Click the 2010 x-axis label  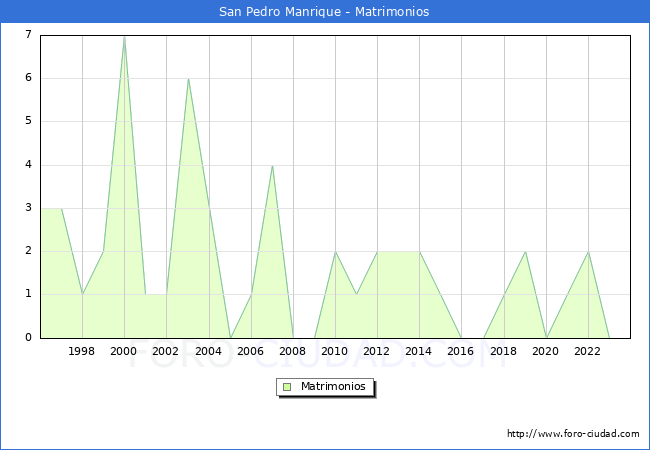click(335, 351)
